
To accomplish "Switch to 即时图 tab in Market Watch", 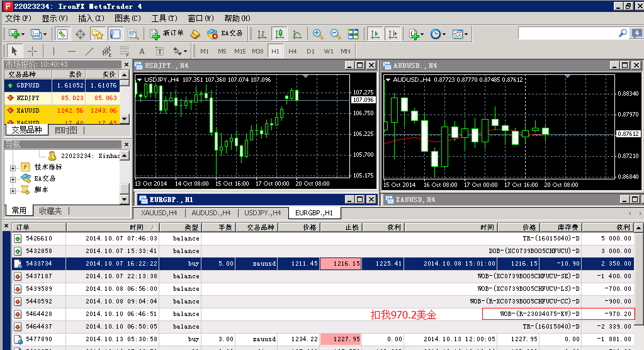I will click(65, 130).
